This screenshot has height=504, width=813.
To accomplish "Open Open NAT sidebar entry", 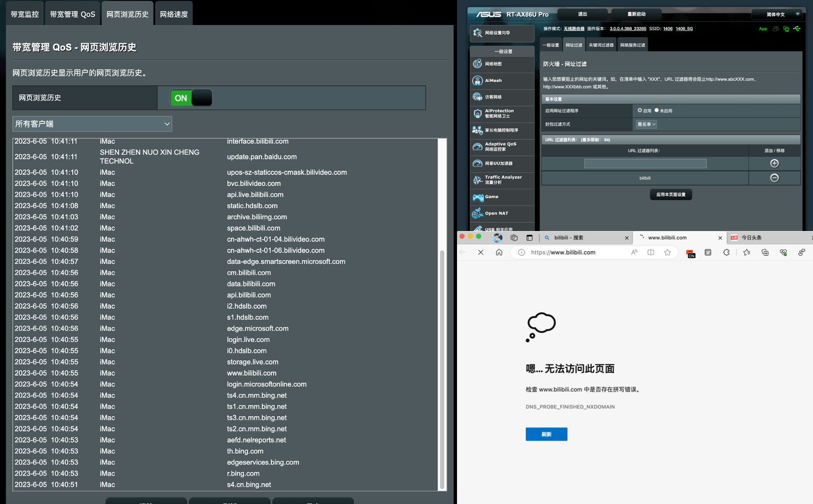I will [502, 213].
